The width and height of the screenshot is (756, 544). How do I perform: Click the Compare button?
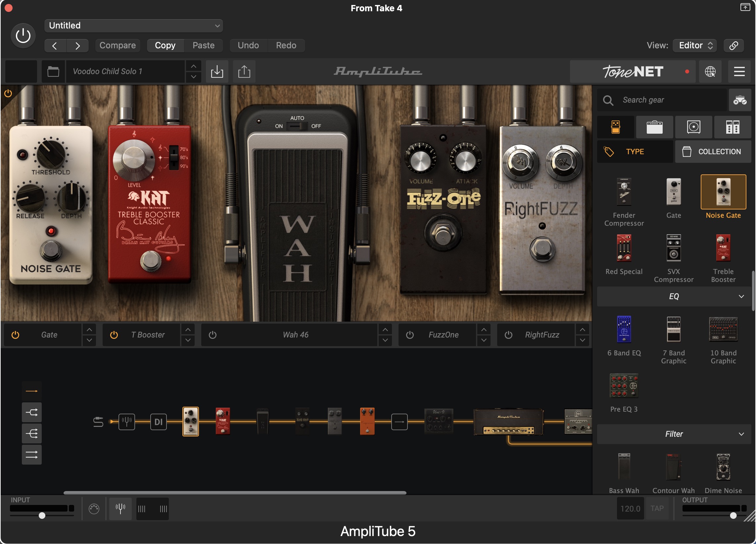117,46
